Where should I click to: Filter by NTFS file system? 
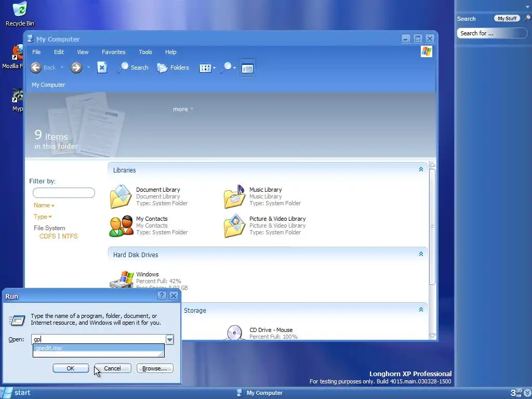click(x=70, y=236)
